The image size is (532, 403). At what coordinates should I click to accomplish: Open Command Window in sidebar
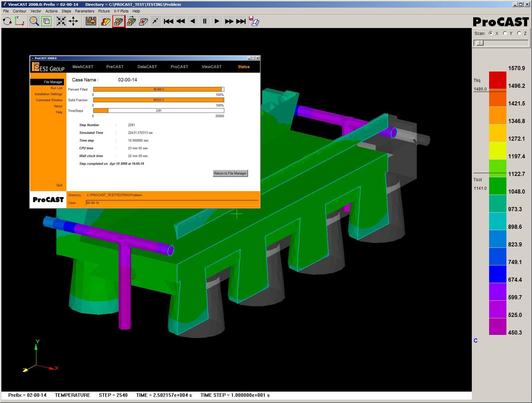pyautogui.click(x=49, y=100)
